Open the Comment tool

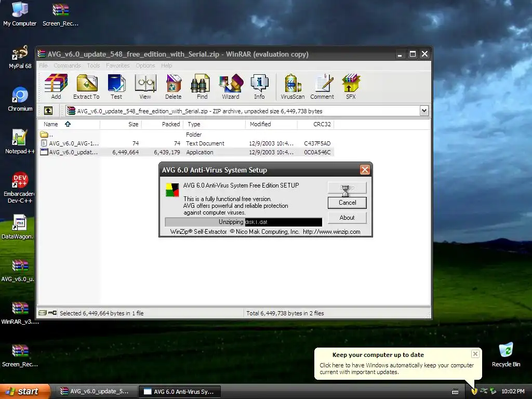tap(322, 87)
